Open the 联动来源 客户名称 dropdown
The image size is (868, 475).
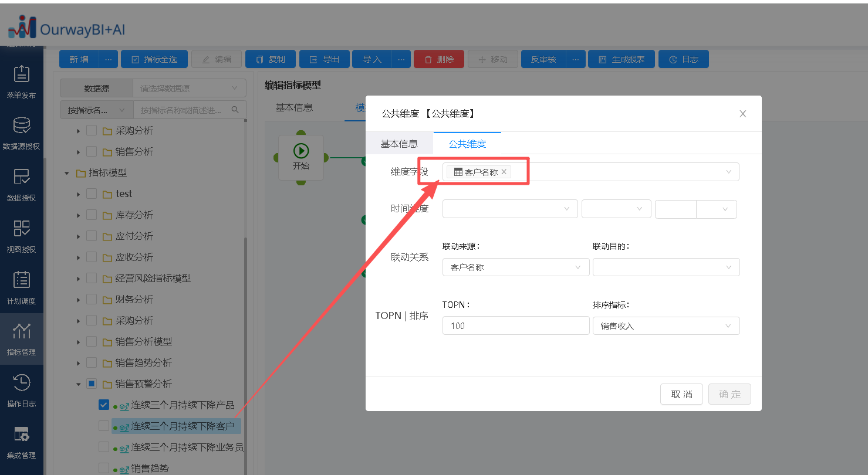click(515, 267)
